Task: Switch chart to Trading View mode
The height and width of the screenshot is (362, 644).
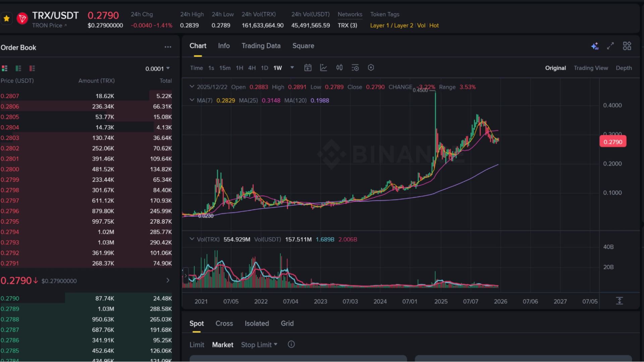Action: tap(591, 68)
